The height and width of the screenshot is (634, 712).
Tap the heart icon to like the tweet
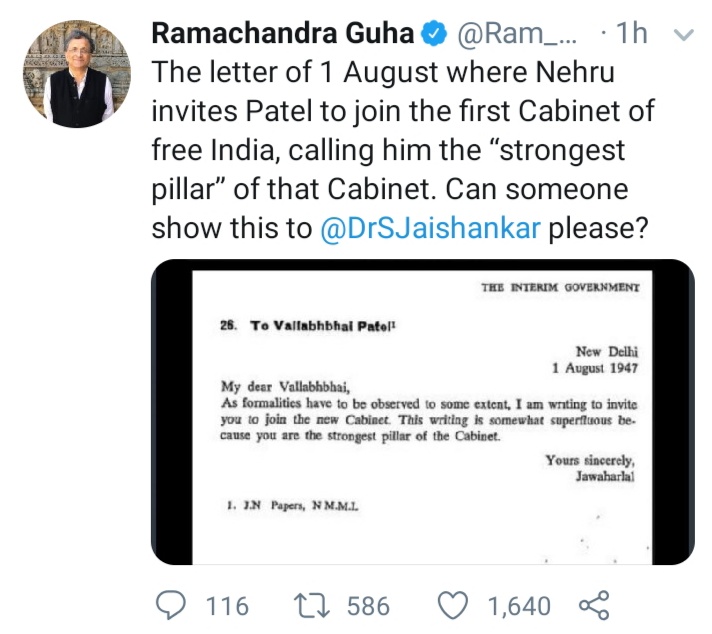pyautogui.click(x=452, y=606)
